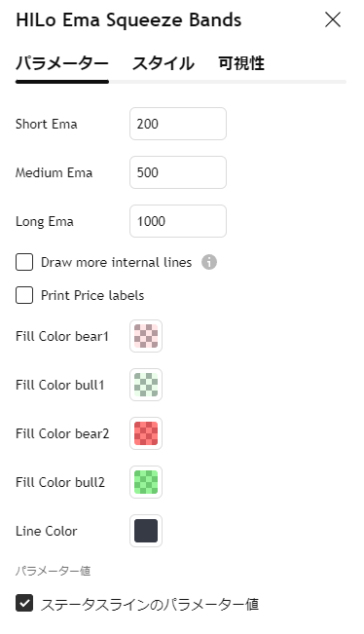Focus the Medium Ema input field showing 500
The width and height of the screenshot is (364, 634).
tap(178, 172)
